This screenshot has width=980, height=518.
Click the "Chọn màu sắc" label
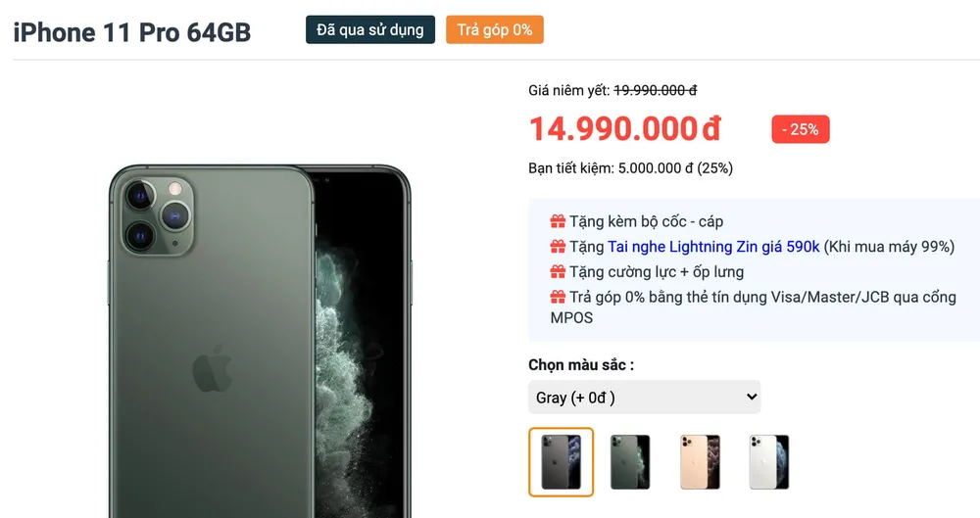[x=581, y=365]
